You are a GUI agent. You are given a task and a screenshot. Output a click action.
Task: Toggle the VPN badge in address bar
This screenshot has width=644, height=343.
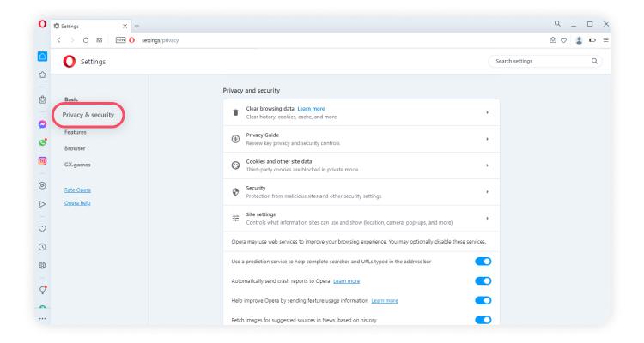[x=120, y=39]
